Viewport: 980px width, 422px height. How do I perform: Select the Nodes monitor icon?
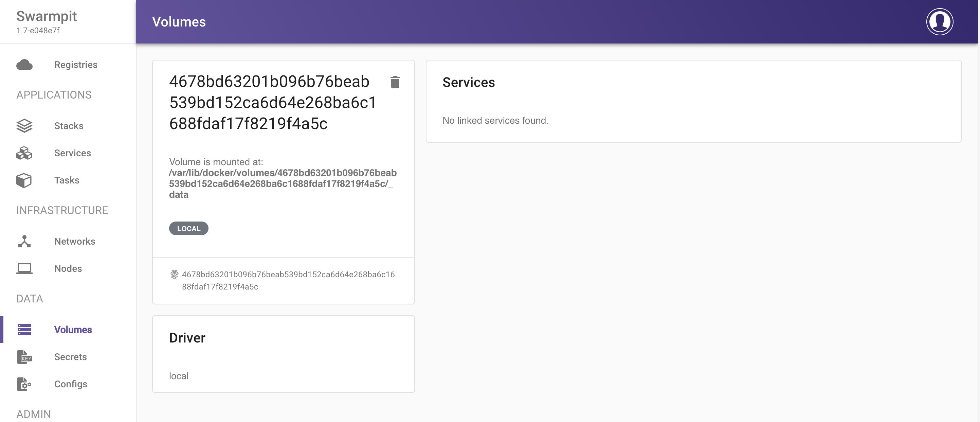tap(24, 268)
